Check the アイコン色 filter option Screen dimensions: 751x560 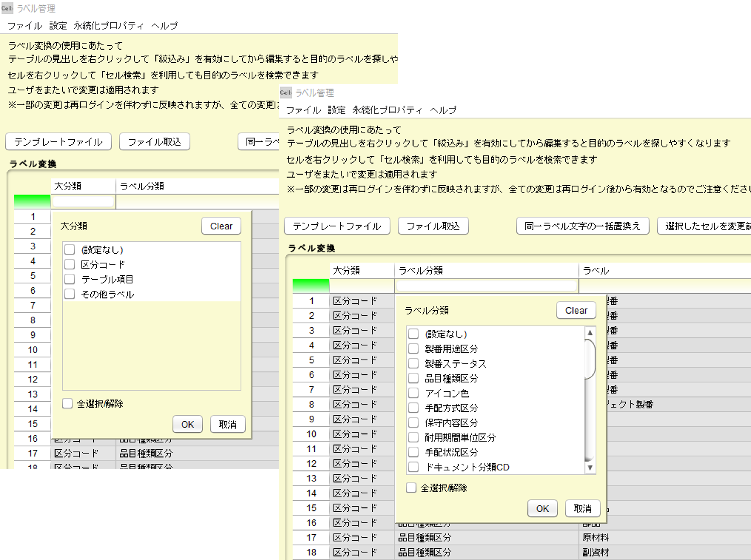click(413, 393)
